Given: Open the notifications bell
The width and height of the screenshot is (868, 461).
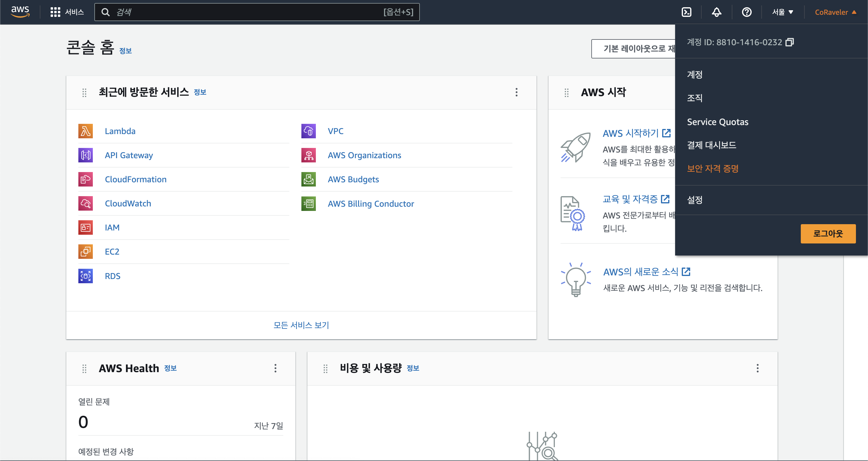Looking at the screenshot, I should 716,12.
